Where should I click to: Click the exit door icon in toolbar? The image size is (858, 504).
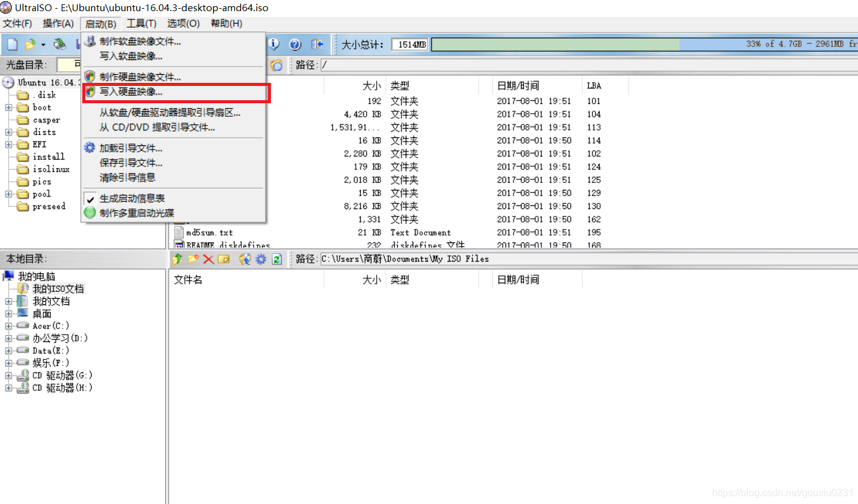click(317, 45)
